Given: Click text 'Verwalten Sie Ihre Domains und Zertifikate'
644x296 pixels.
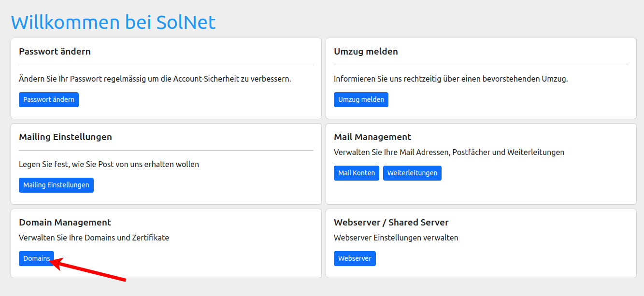Looking at the screenshot, I should pyautogui.click(x=94, y=238).
